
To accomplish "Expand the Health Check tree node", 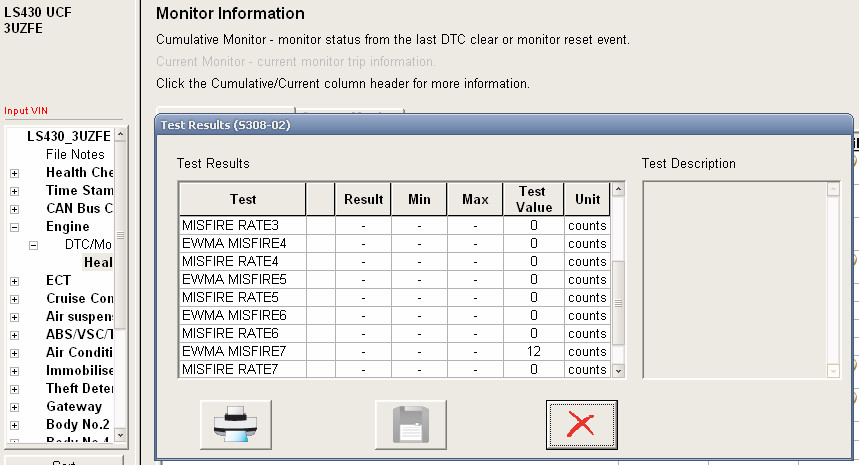I will point(14,173).
